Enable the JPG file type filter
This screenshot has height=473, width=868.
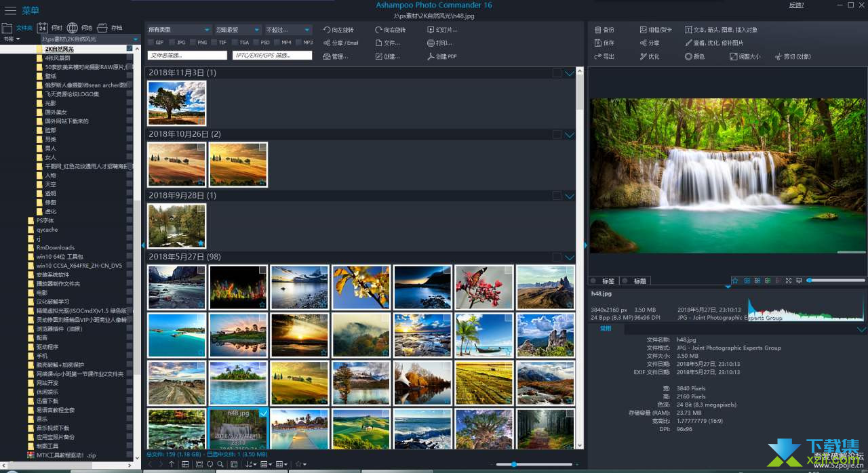pyautogui.click(x=172, y=43)
